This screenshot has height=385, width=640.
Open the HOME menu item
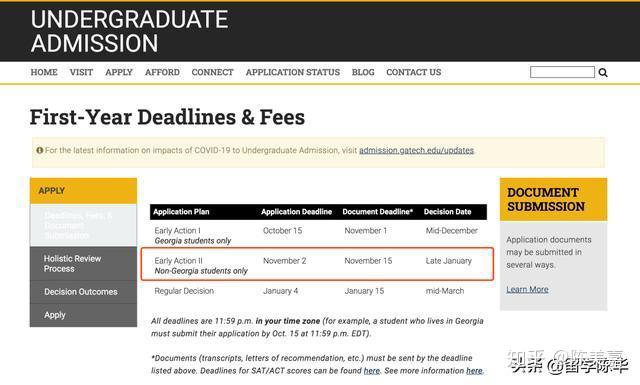(x=44, y=72)
